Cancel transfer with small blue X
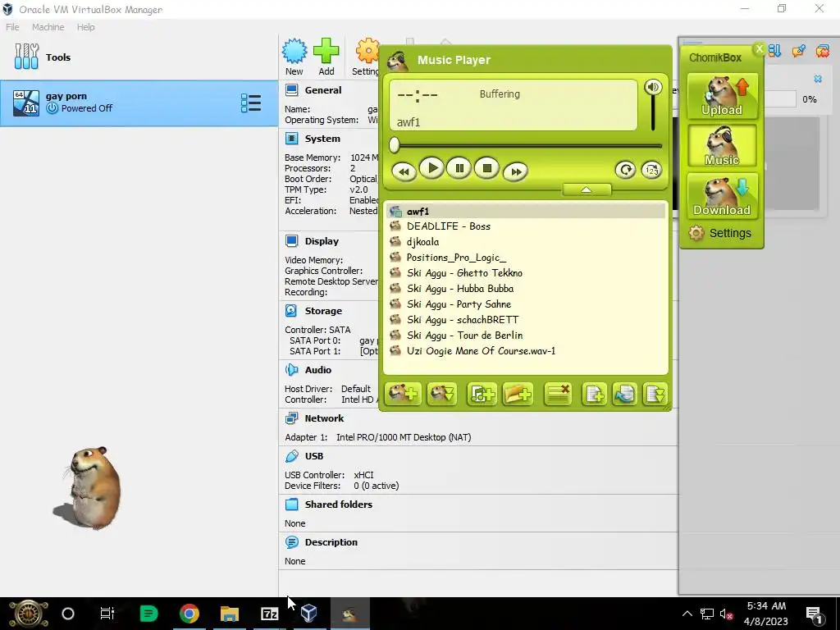840x630 pixels. point(818,79)
